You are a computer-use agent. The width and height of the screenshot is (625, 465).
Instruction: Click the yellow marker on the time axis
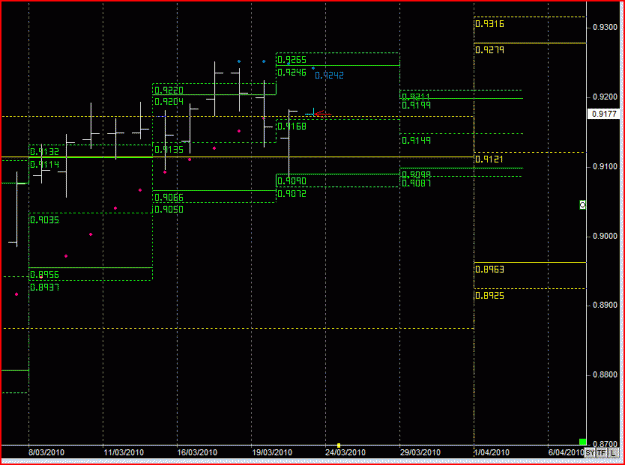[338, 445]
